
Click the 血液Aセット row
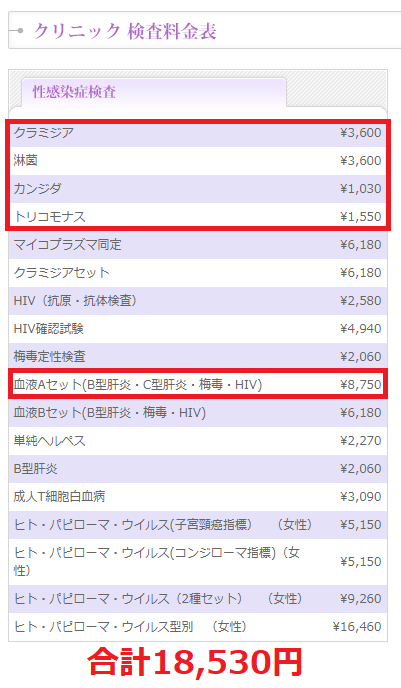coord(198,385)
